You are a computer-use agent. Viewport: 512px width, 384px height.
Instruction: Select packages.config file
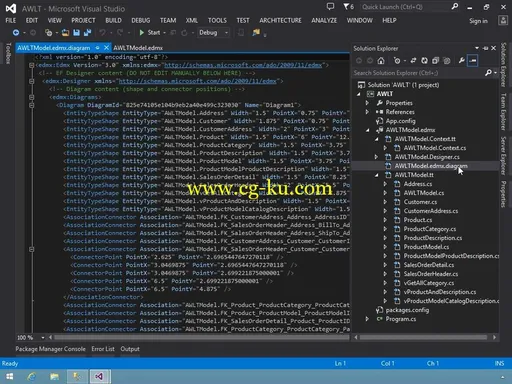[x=407, y=310]
